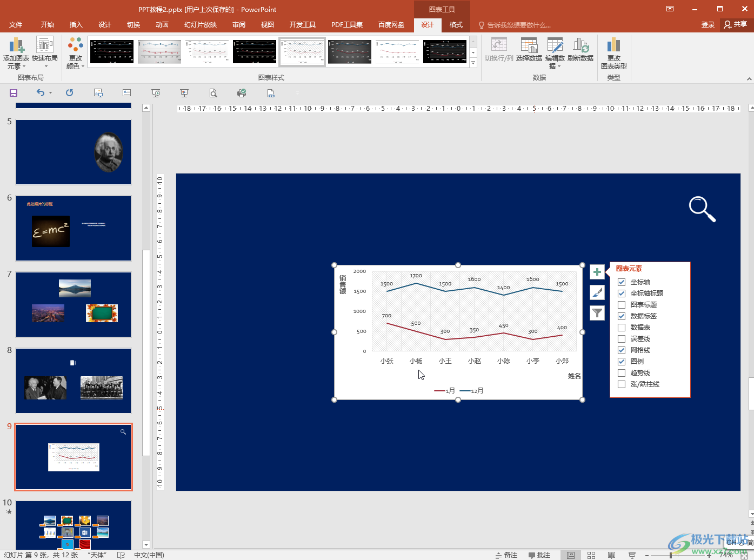Uncheck the 网格线 checkbox
Viewport: 754px width, 560px height.
coord(622,350)
